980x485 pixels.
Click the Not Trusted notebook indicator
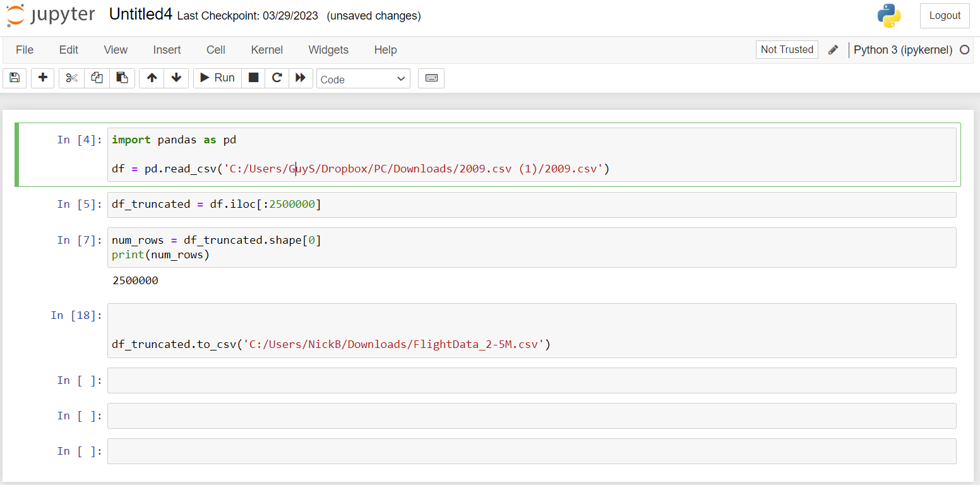(x=786, y=49)
